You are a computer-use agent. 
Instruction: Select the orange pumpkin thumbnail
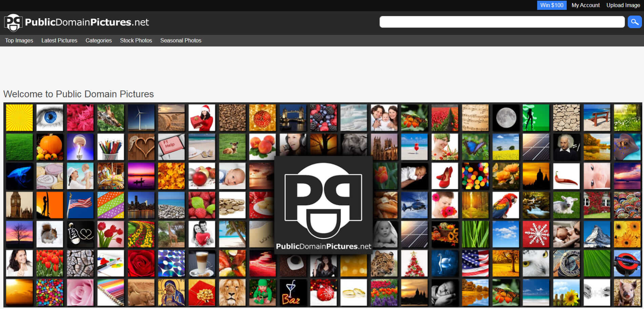(50, 147)
